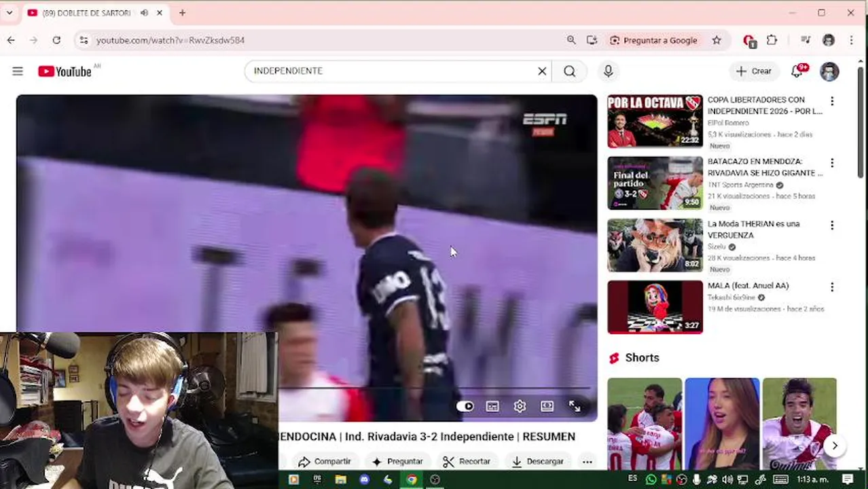The width and height of the screenshot is (868, 489).
Task: Open the Chrome three-dot menu
Action: [851, 40]
